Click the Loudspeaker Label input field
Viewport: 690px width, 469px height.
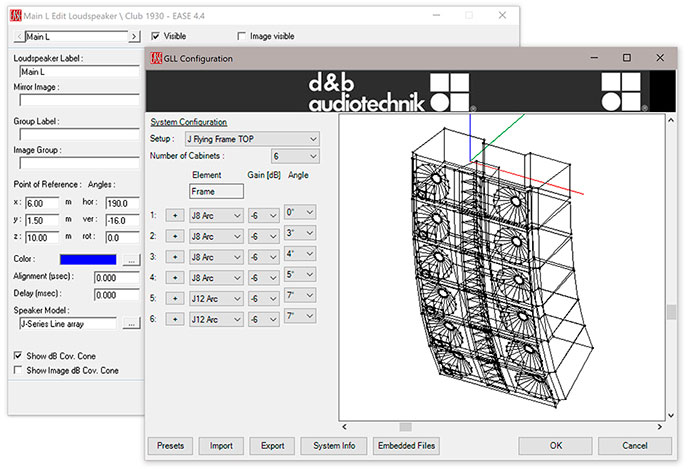coord(80,72)
